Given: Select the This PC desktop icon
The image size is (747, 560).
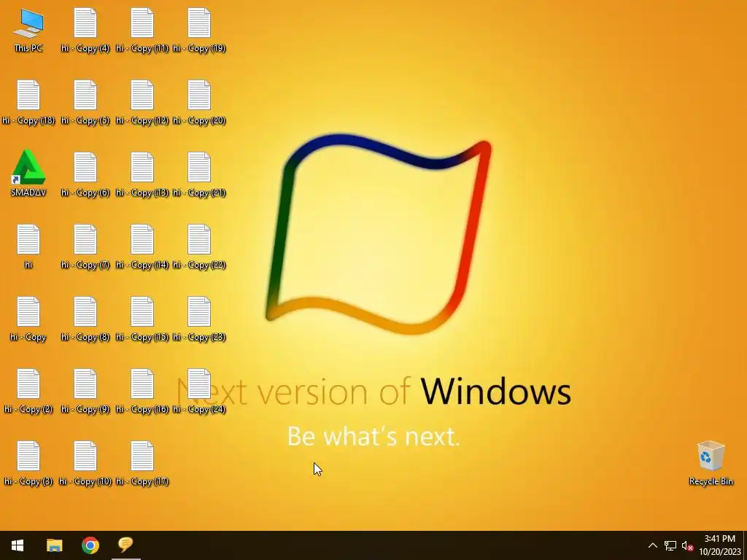Looking at the screenshot, I should click(x=28, y=31).
